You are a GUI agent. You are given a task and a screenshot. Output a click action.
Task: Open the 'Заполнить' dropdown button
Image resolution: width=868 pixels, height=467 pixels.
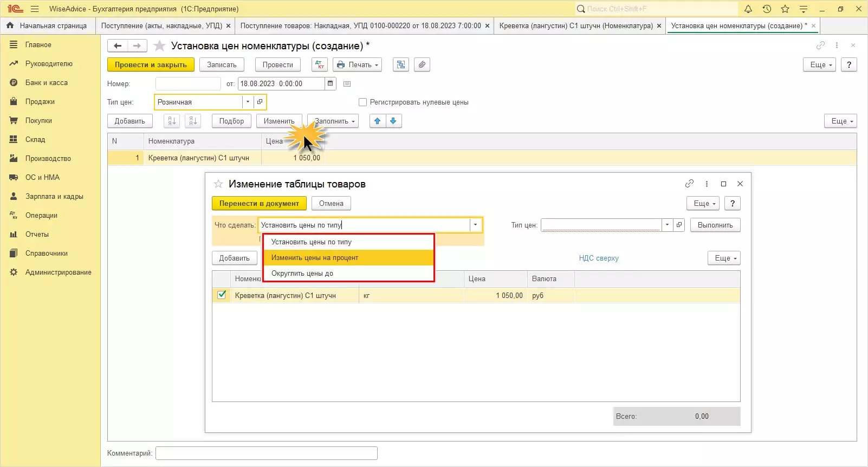click(x=334, y=121)
